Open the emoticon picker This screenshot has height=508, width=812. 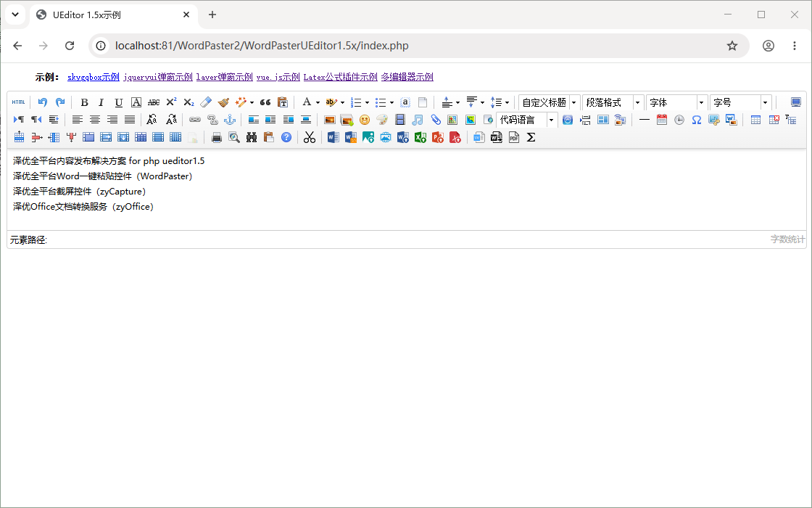[365, 120]
